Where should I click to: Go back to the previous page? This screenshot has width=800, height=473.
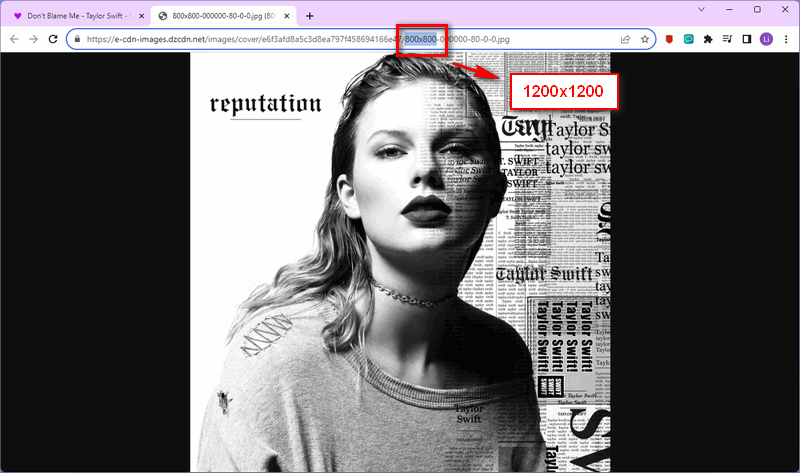point(14,39)
